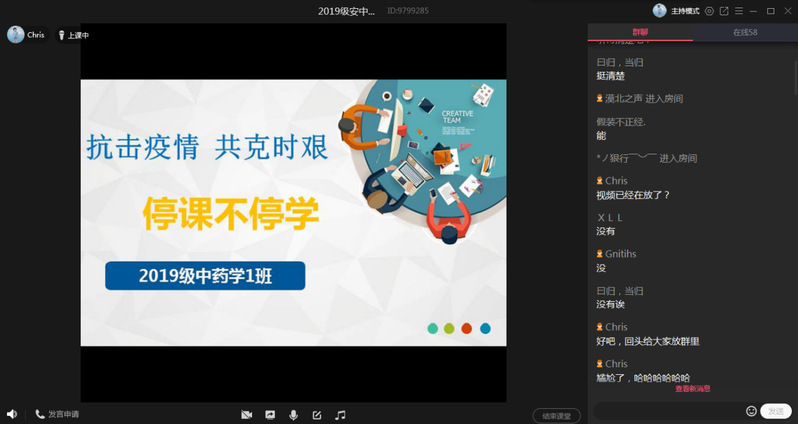Click the music note icon

tap(340, 414)
